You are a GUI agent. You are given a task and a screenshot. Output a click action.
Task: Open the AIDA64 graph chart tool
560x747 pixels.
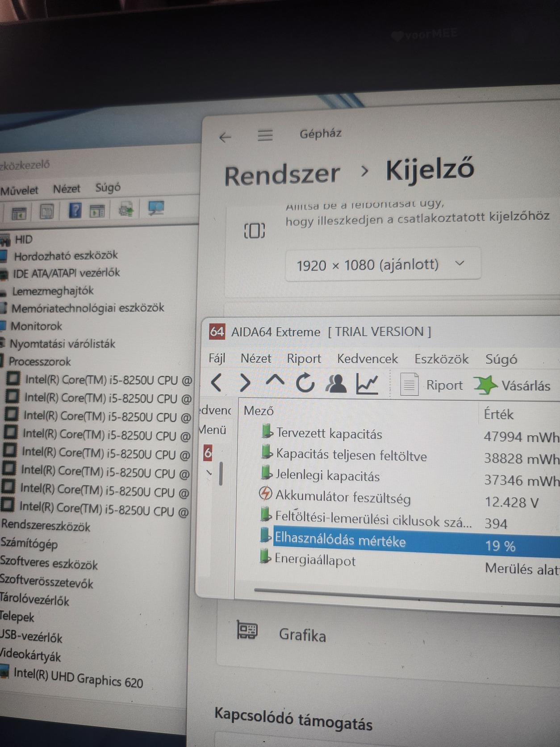pyautogui.click(x=367, y=384)
